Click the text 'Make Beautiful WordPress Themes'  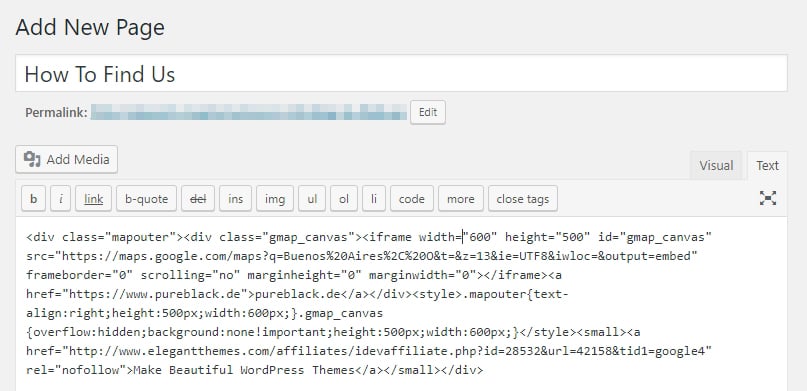pyautogui.click(x=244, y=370)
